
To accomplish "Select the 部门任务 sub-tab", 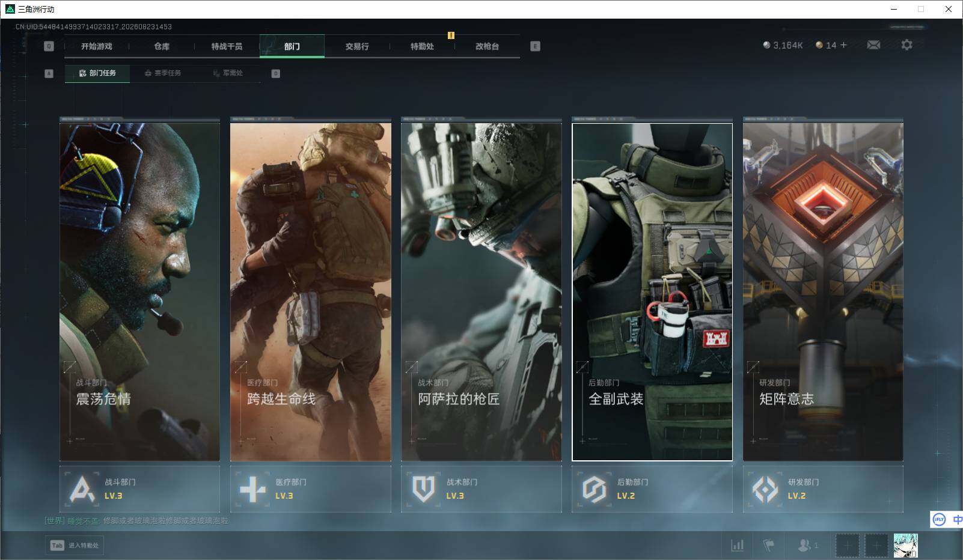I will pos(97,73).
